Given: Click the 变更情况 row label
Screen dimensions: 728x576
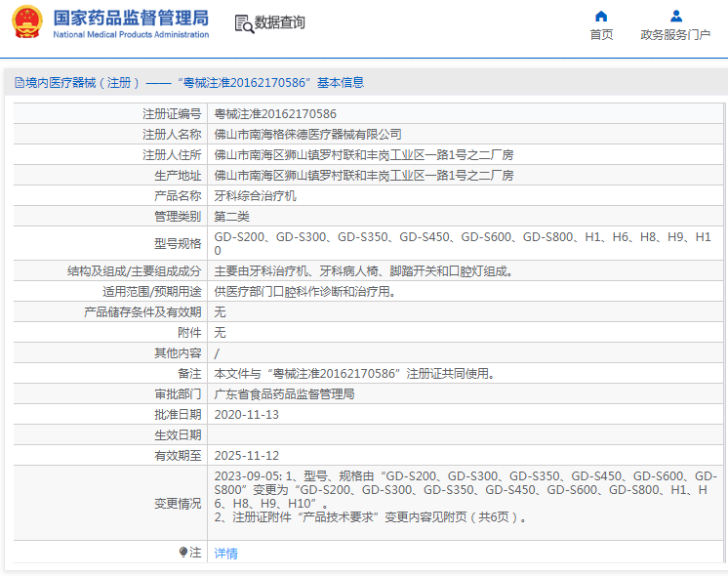Looking at the screenshot, I should coord(178,504).
